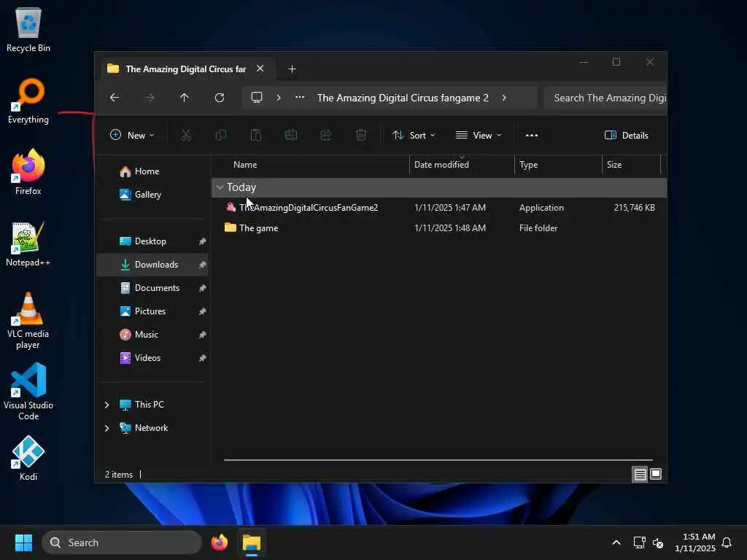
Task: Go up one folder level
Action: coord(185,98)
